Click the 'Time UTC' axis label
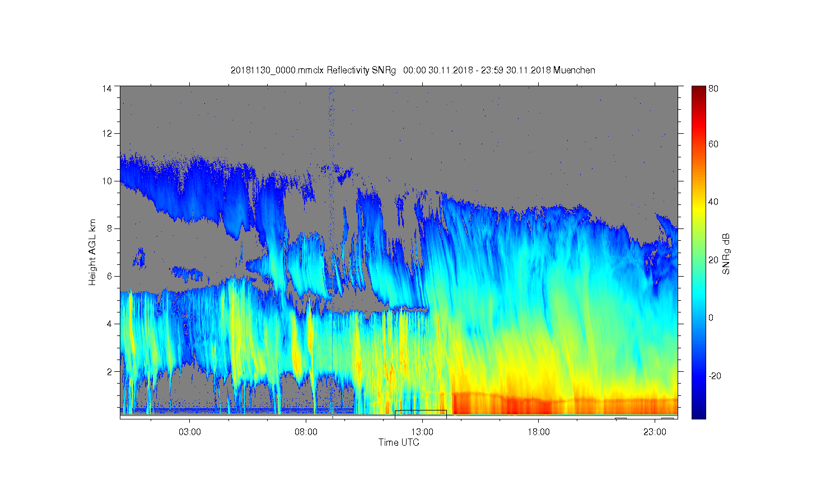The width and height of the screenshot is (840, 504). (399, 442)
